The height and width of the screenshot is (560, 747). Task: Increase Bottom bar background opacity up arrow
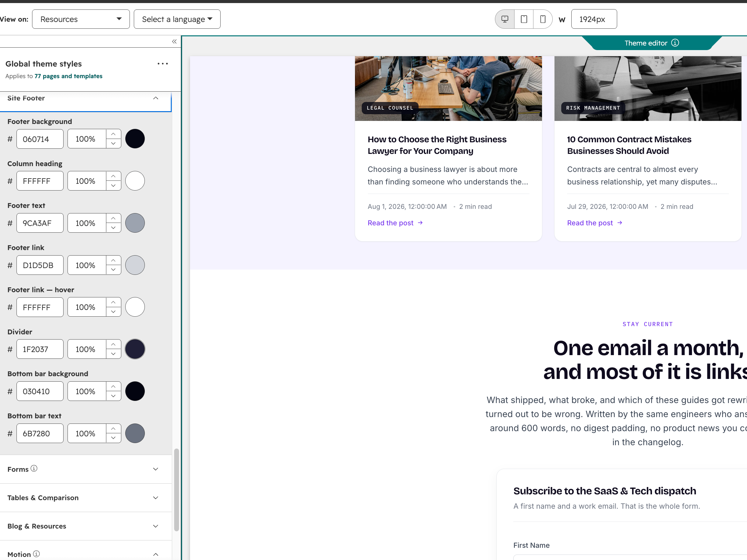(113, 387)
